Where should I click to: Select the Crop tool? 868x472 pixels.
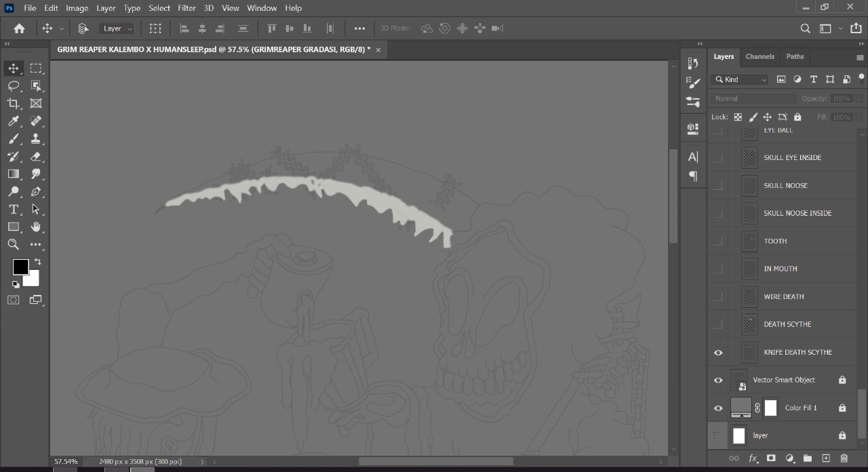click(14, 104)
